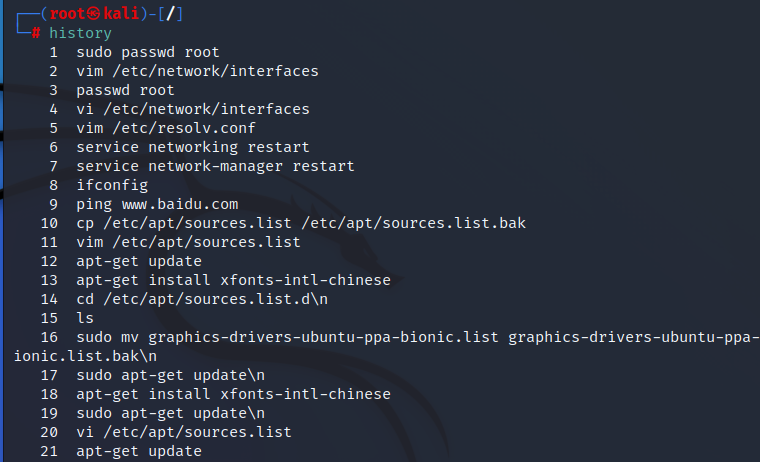Click the 'vim /etc/network/interfaces' line
The width and height of the screenshot is (760, 462).
tap(197, 71)
